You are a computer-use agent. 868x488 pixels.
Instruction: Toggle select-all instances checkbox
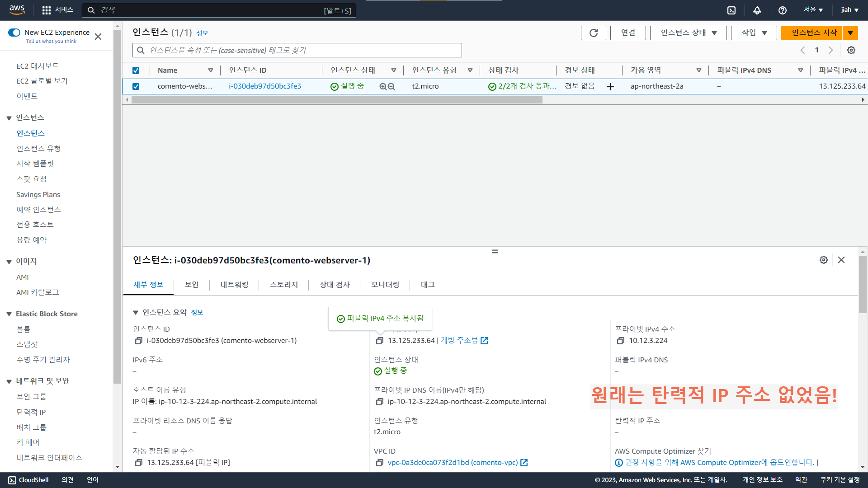pos(136,70)
